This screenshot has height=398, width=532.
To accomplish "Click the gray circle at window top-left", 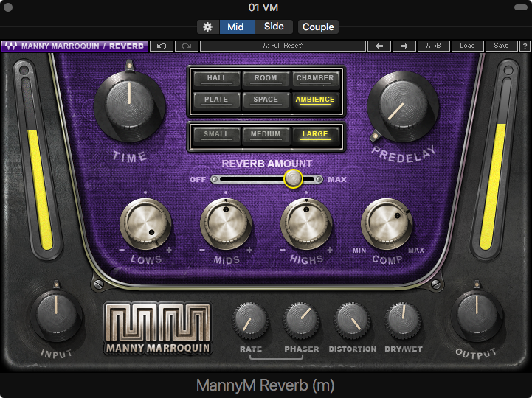I will coord(8,7).
